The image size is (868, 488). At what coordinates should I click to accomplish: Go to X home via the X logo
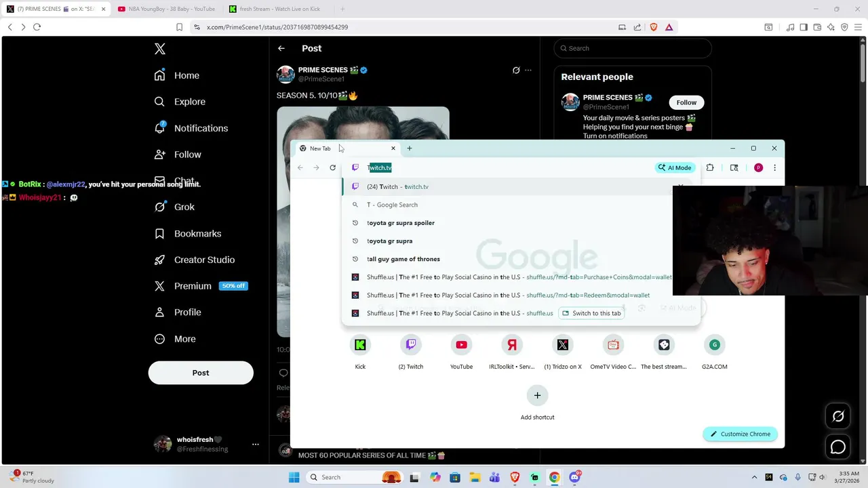(x=159, y=49)
